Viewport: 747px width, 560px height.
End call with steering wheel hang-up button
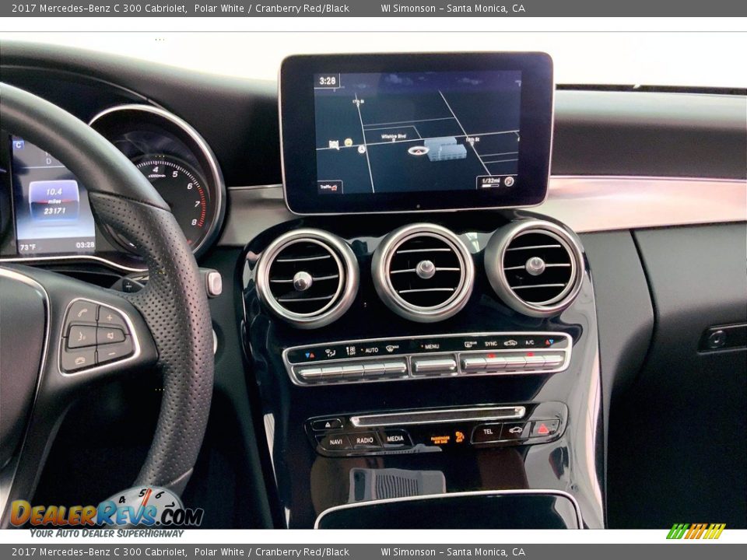point(79,360)
